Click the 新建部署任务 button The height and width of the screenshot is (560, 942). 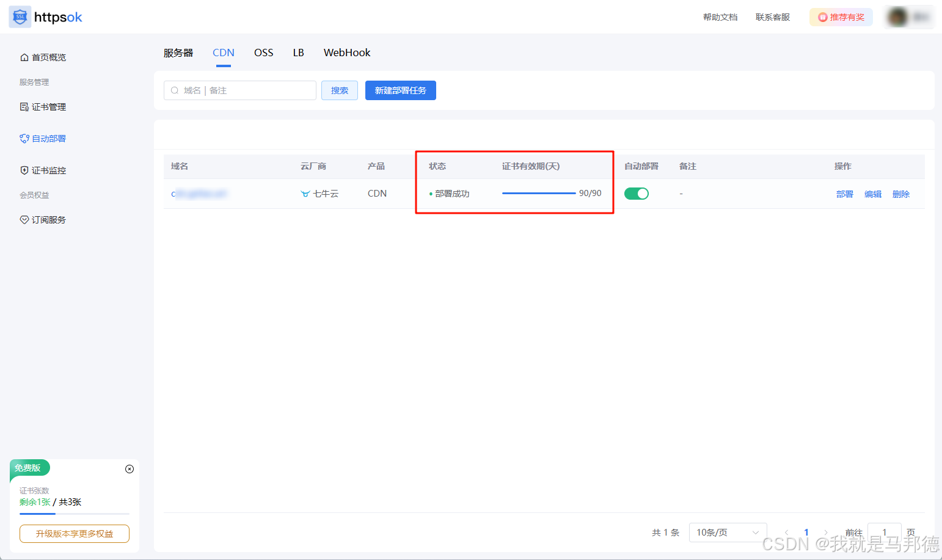(400, 90)
